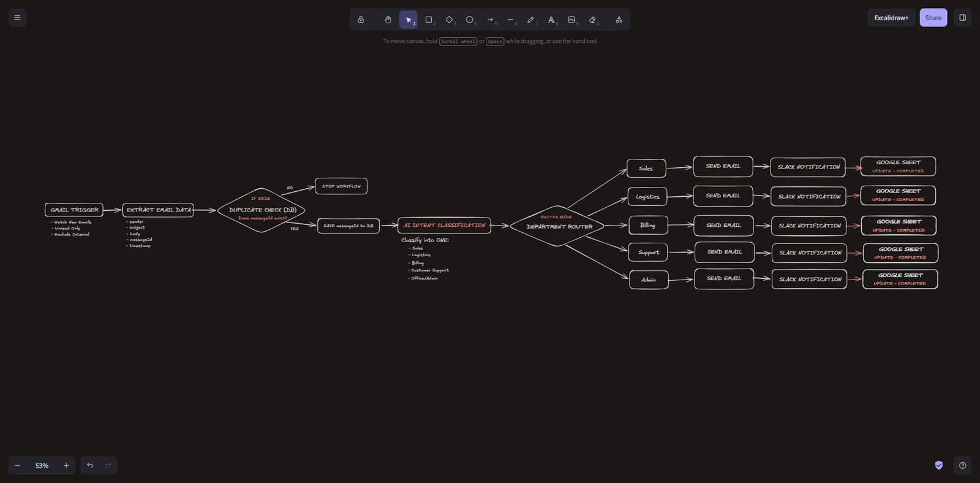Toggle the library sidebar panel
The image size is (980, 483).
point(962,18)
